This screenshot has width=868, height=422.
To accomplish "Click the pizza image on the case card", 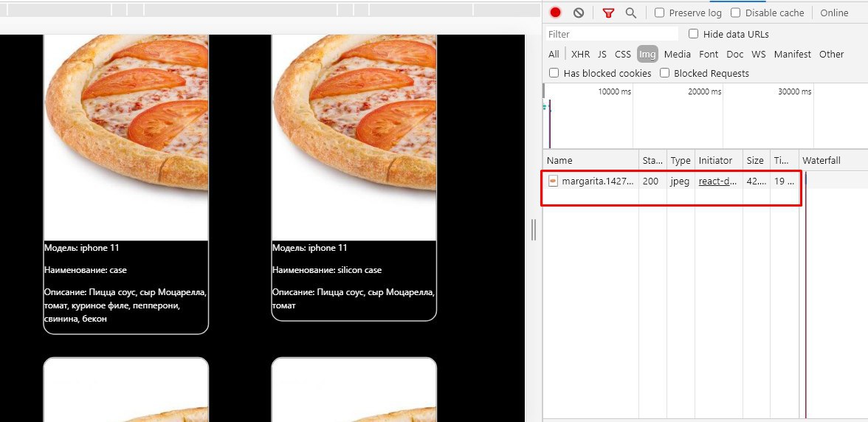I will click(x=125, y=137).
